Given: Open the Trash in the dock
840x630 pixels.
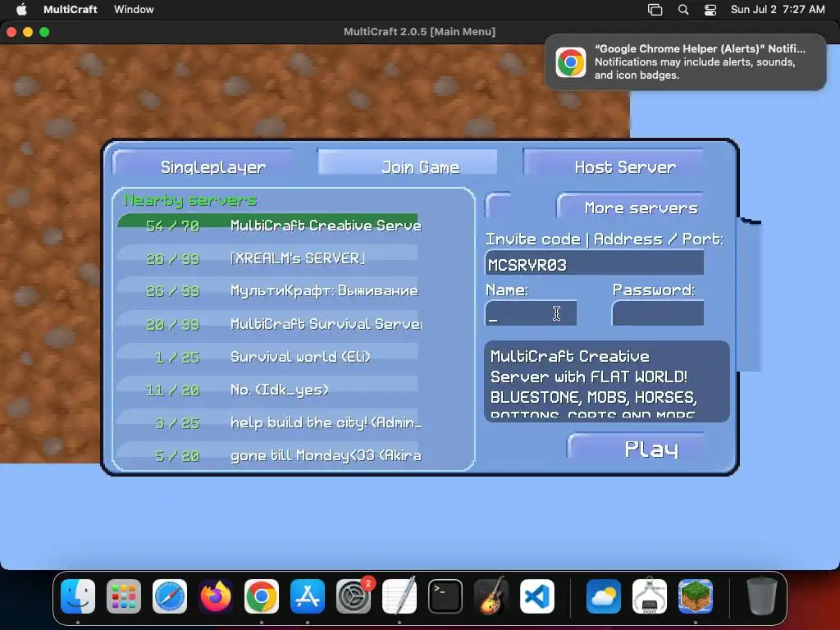Looking at the screenshot, I should (761, 596).
